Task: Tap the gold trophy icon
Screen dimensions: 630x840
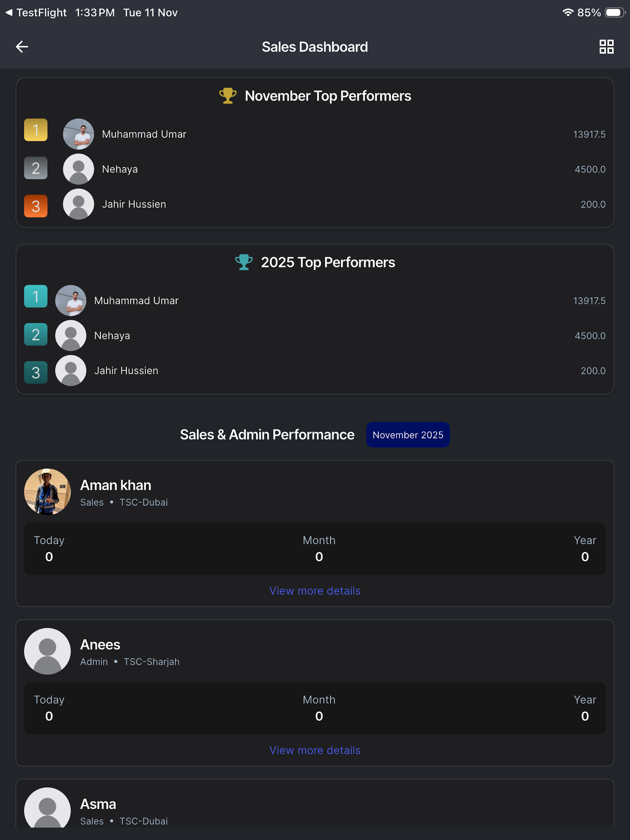Action: (228, 96)
